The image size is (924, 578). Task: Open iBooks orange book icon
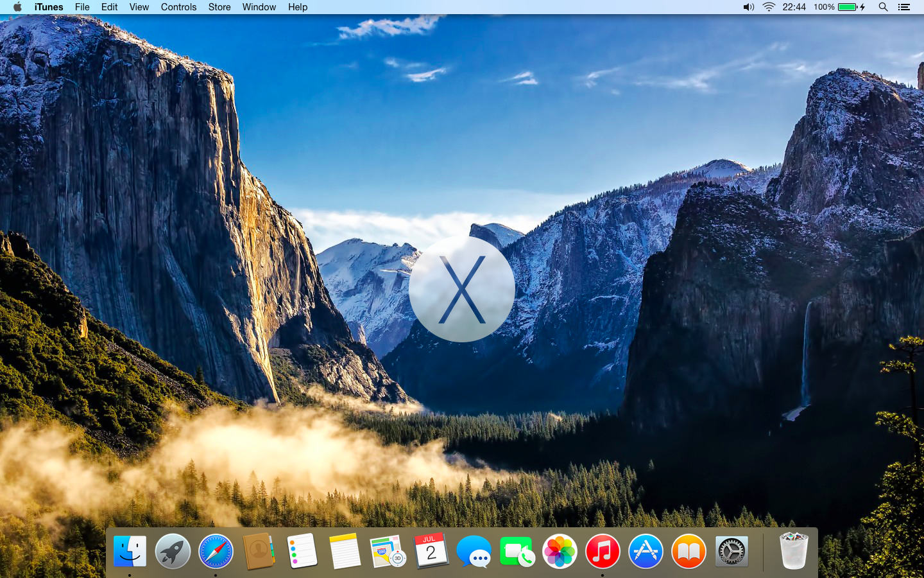pyautogui.click(x=689, y=552)
